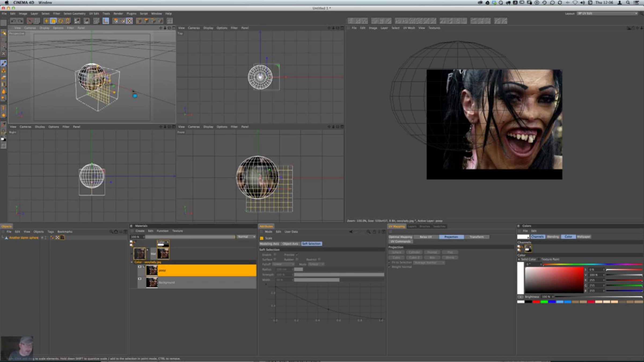The image size is (644, 362).
Task: Click the eraser tool in left palette
Action: pyautogui.click(x=3, y=77)
